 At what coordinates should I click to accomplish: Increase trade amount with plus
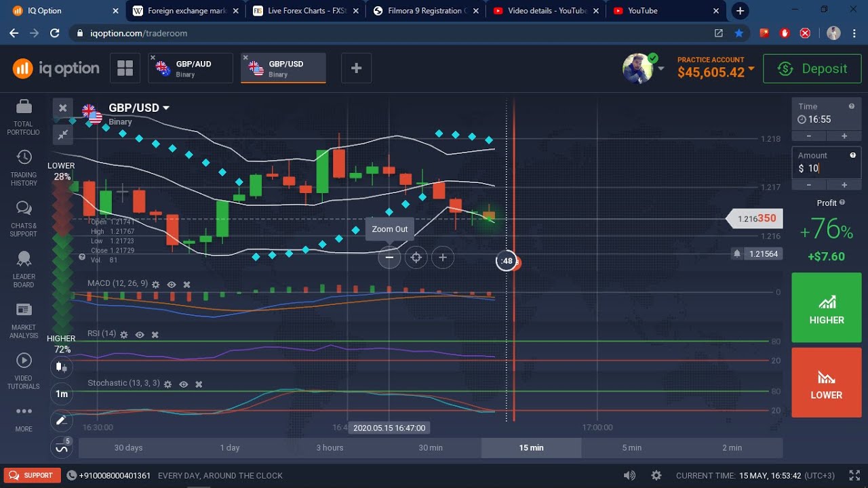click(844, 185)
